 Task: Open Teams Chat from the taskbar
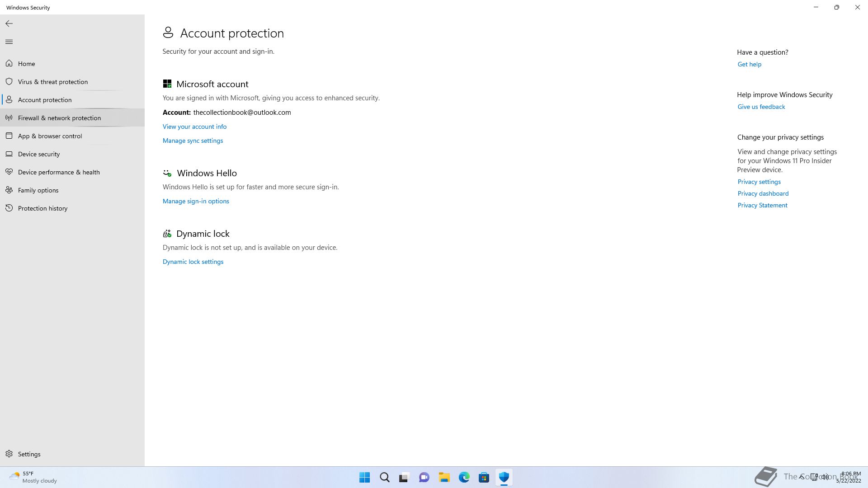pos(424,477)
